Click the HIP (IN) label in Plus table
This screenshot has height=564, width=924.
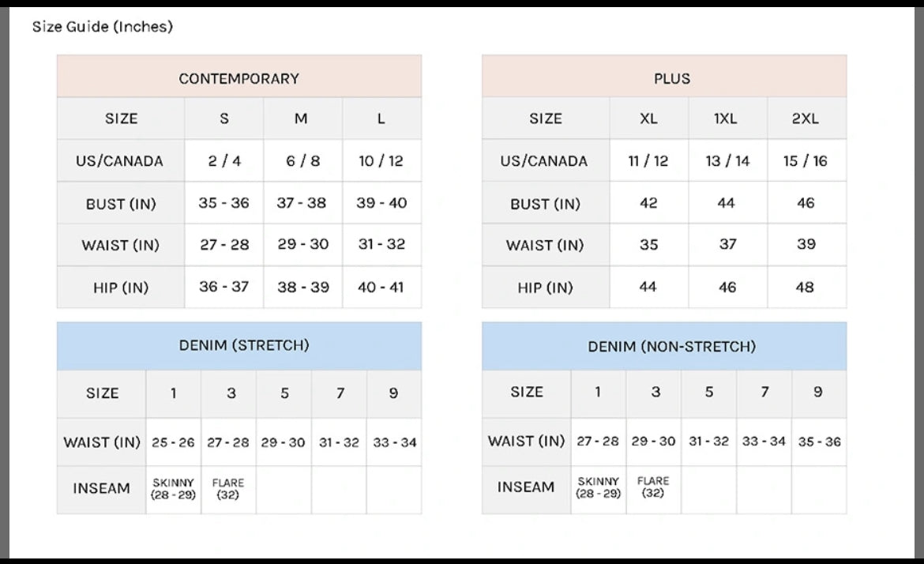545,288
